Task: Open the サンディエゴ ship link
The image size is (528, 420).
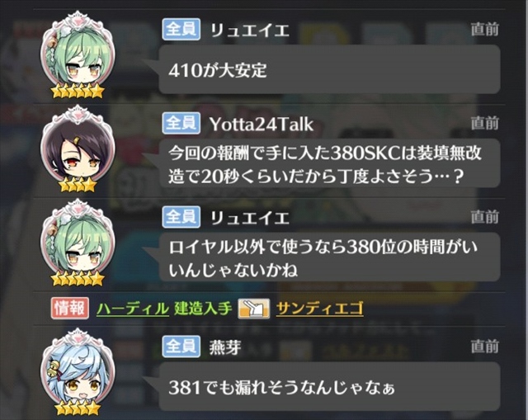Action: tap(319, 309)
